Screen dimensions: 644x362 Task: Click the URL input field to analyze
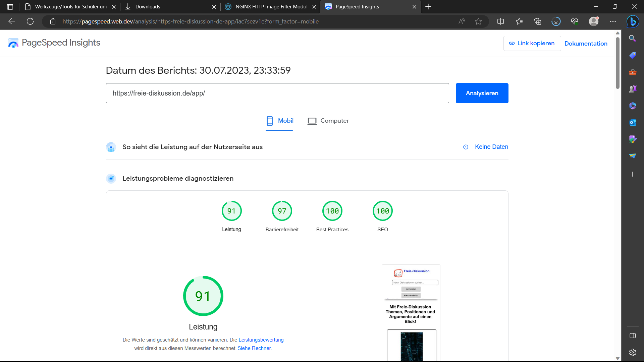[x=277, y=93]
